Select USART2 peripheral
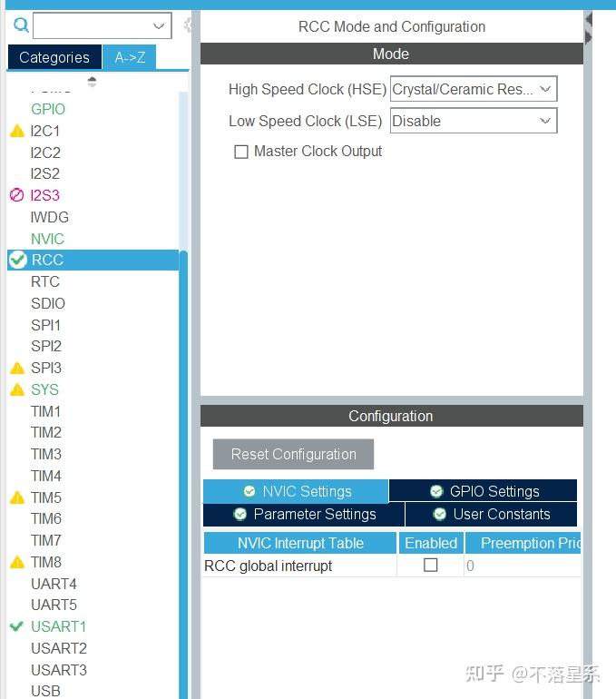The height and width of the screenshot is (699, 616). click(59, 648)
